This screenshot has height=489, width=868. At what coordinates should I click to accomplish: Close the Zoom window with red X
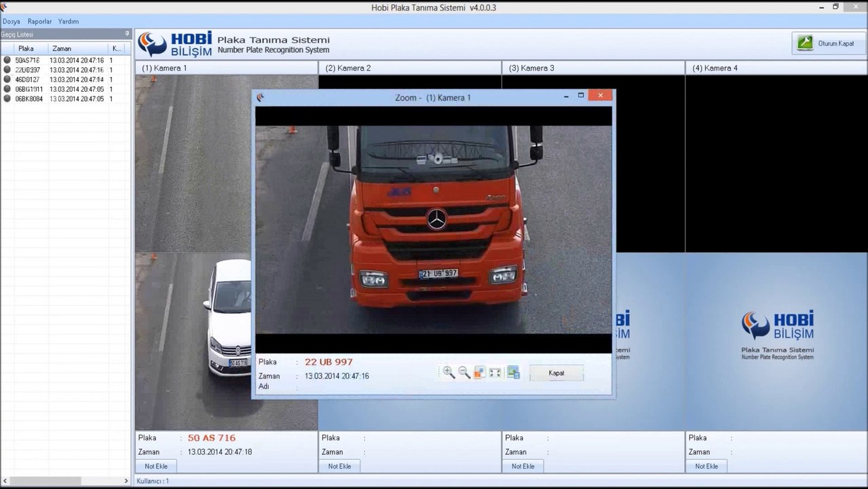tap(600, 96)
